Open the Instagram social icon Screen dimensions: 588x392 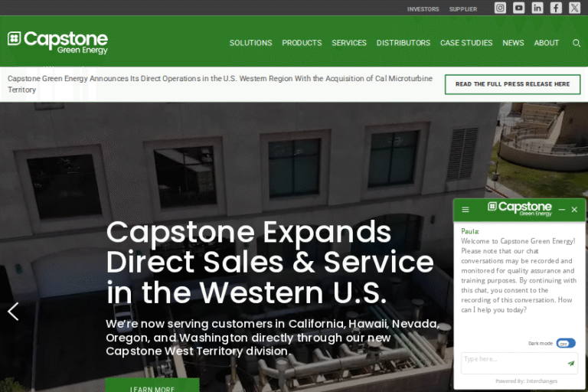(500, 8)
